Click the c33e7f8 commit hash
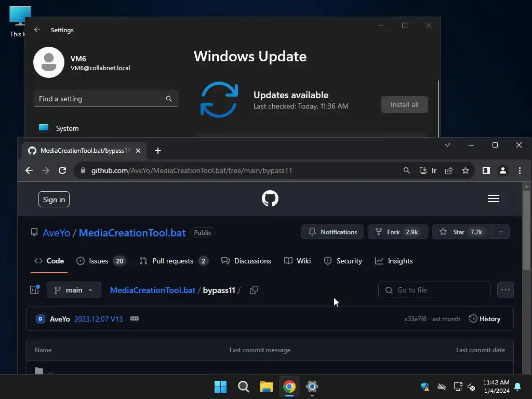532x399 pixels. [x=415, y=319]
